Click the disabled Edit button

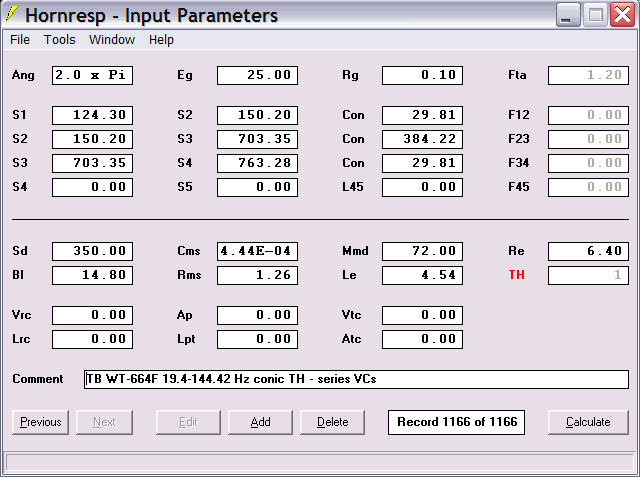coord(188,422)
